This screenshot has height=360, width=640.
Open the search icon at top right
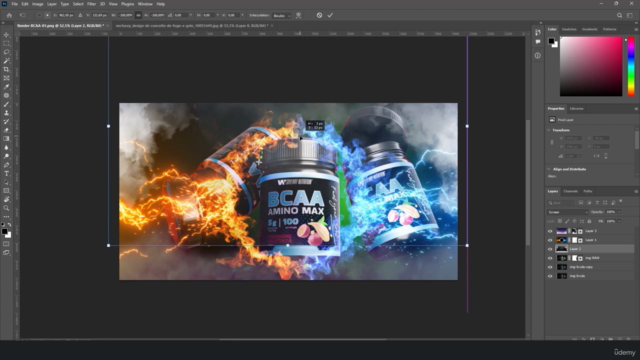[x=619, y=16]
